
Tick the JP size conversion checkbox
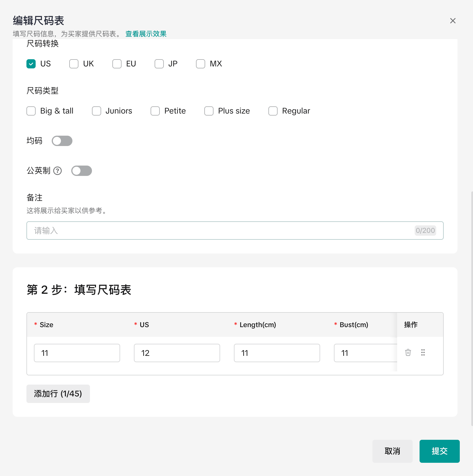159,64
